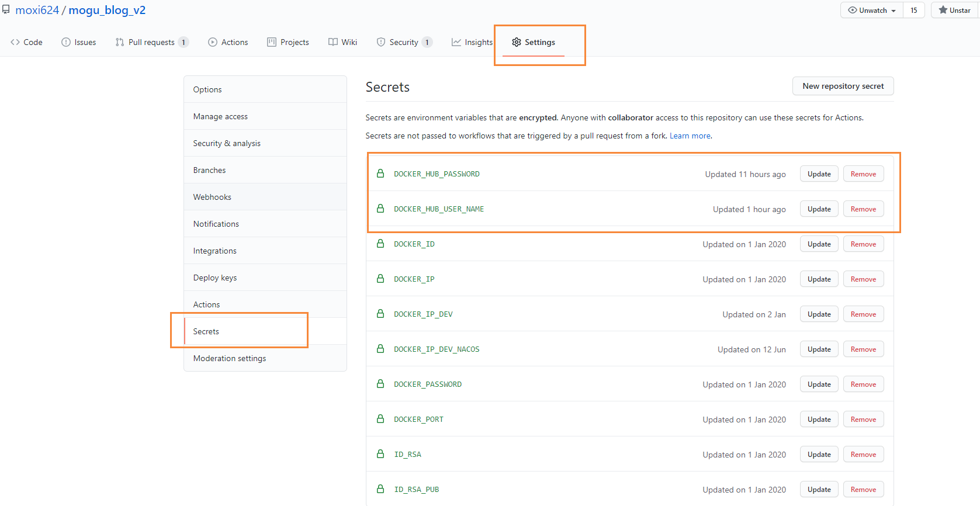The width and height of the screenshot is (980, 506).
Task: Follow the Learn more link
Action: [x=690, y=136]
